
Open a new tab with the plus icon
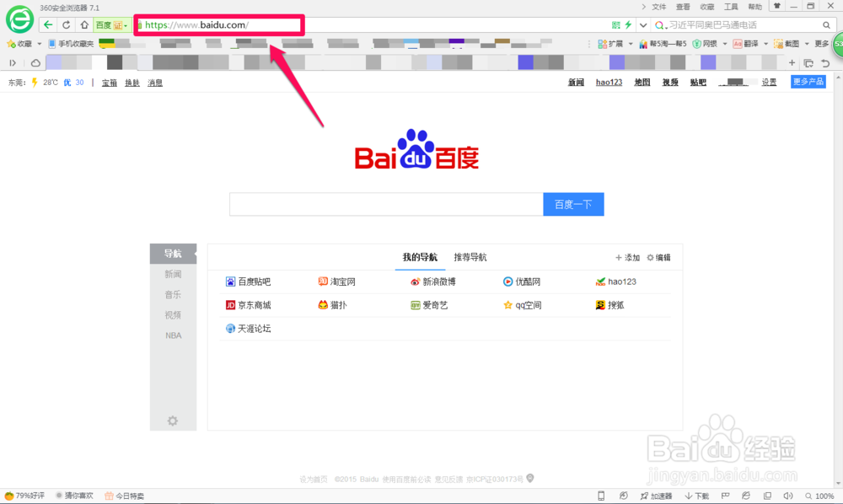click(792, 63)
